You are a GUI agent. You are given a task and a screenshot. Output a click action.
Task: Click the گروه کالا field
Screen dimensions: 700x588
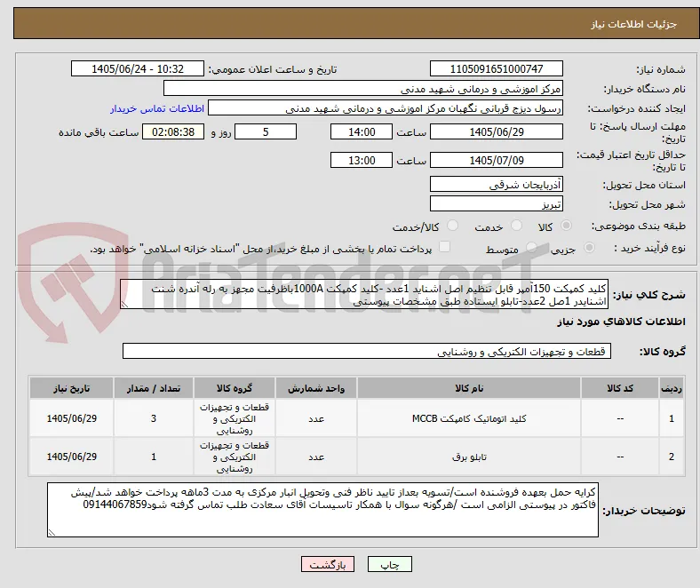[x=367, y=351]
